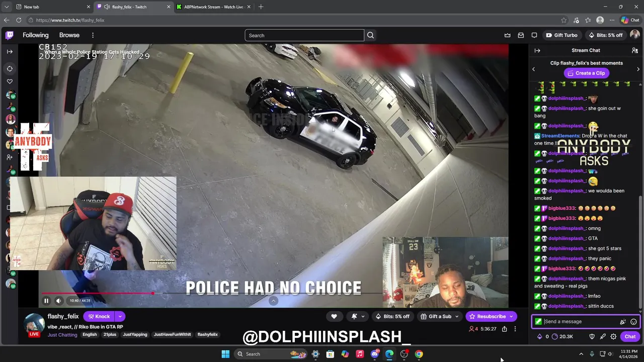Expand the left followed channels sidebar
The image size is (644, 362).
coord(10,51)
